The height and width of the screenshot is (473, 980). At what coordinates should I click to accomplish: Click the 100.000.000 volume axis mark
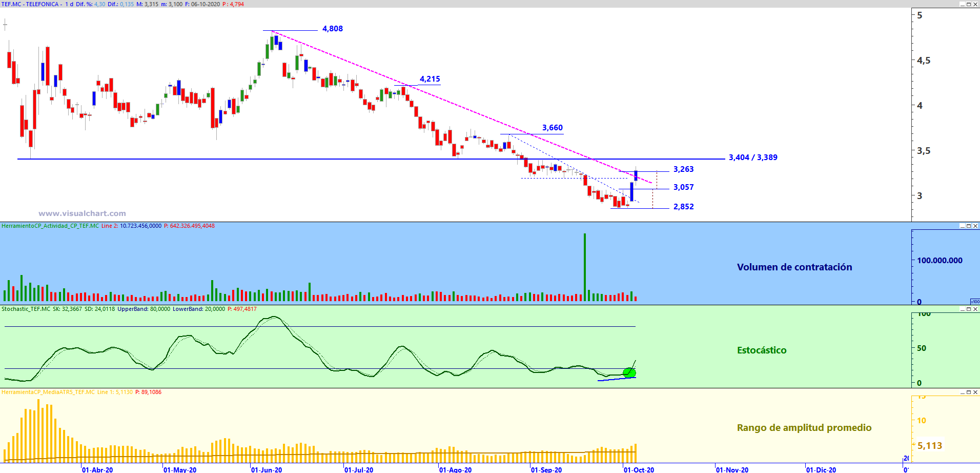[x=940, y=261]
